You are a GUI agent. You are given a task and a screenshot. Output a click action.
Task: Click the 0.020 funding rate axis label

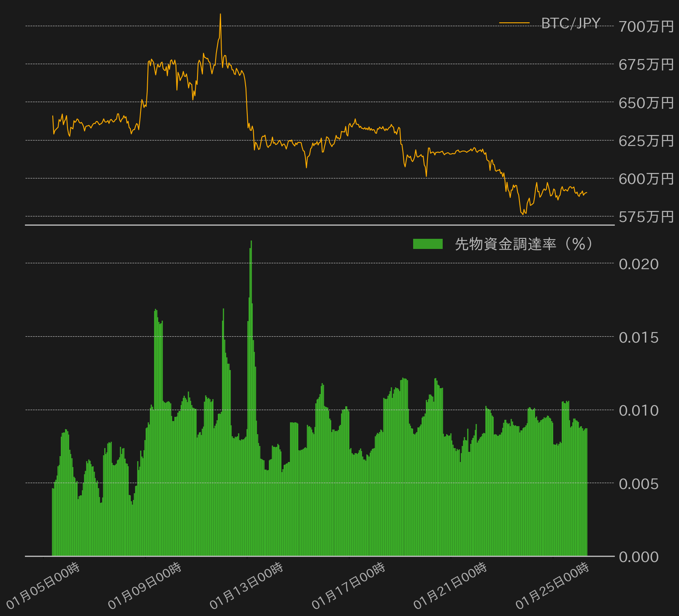[x=638, y=264]
